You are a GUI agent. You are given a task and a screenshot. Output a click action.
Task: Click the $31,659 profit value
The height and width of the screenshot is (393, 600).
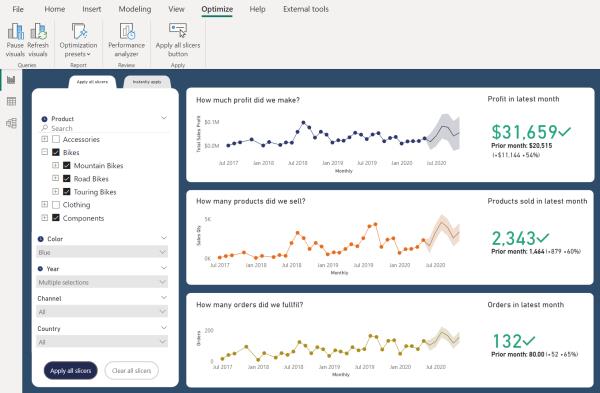(x=524, y=132)
